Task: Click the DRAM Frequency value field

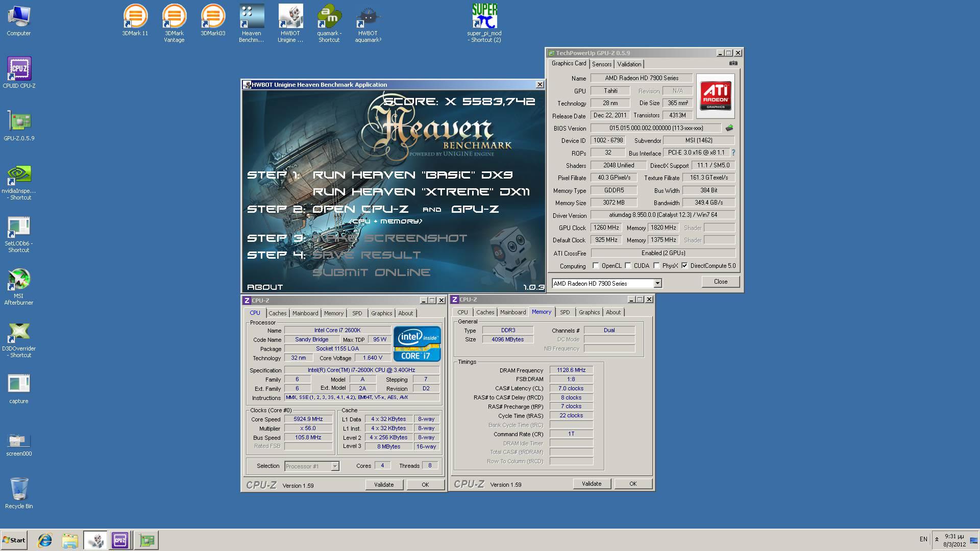Action: (x=571, y=370)
